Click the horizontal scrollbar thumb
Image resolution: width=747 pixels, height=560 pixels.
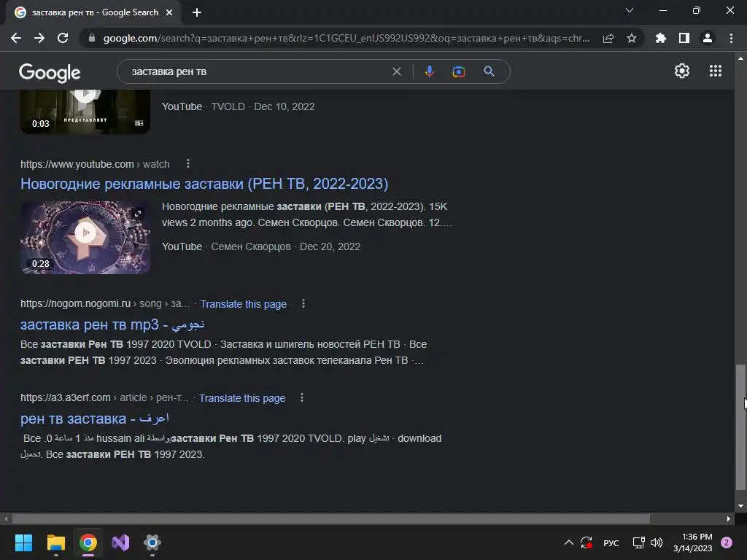coord(330,518)
